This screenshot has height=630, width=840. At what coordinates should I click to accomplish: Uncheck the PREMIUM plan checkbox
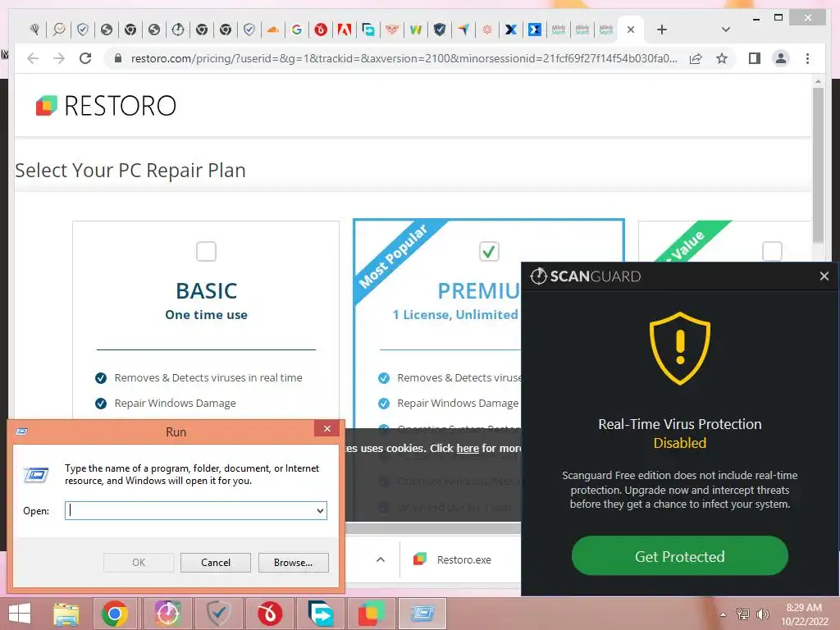click(x=489, y=251)
